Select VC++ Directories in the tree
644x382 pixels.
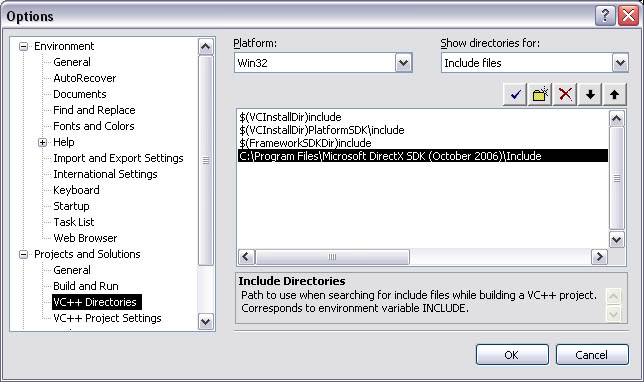click(97, 302)
